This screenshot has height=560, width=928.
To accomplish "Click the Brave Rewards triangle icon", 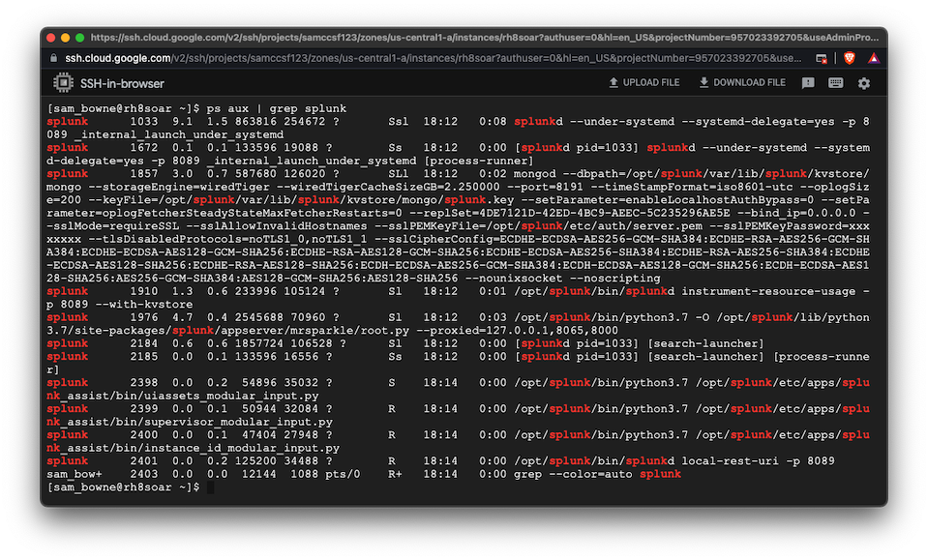I will tap(874, 58).
